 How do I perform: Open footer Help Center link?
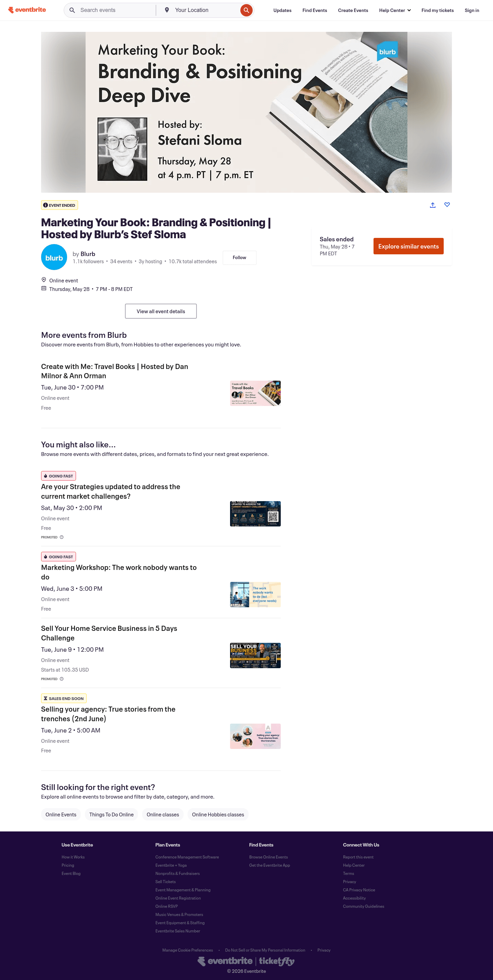tap(354, 865)
